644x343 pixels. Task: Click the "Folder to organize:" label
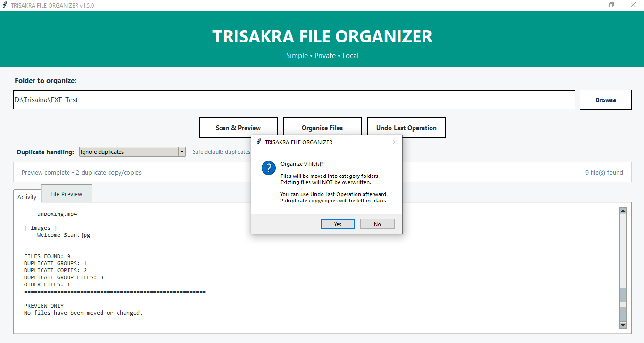tap(46, 81)
